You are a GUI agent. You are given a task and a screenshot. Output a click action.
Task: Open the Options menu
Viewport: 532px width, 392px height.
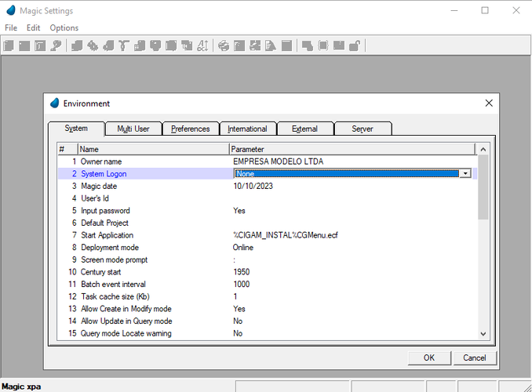click(64, 27)
